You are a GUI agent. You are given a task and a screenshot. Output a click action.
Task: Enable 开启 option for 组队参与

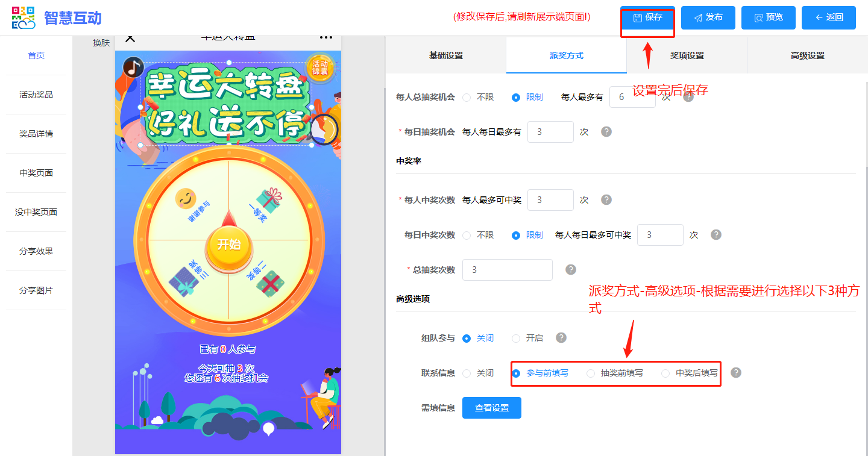click(516, 339)
